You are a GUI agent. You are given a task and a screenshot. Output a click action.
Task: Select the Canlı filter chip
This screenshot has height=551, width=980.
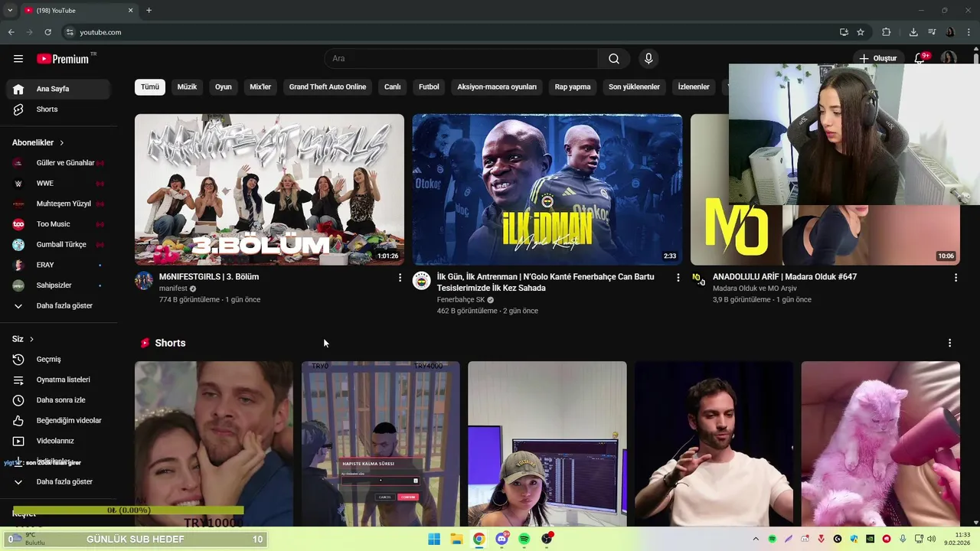click(392, 86)
